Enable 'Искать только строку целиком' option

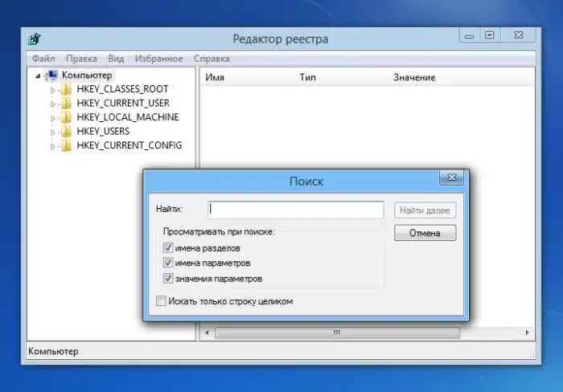coord(162,301)
